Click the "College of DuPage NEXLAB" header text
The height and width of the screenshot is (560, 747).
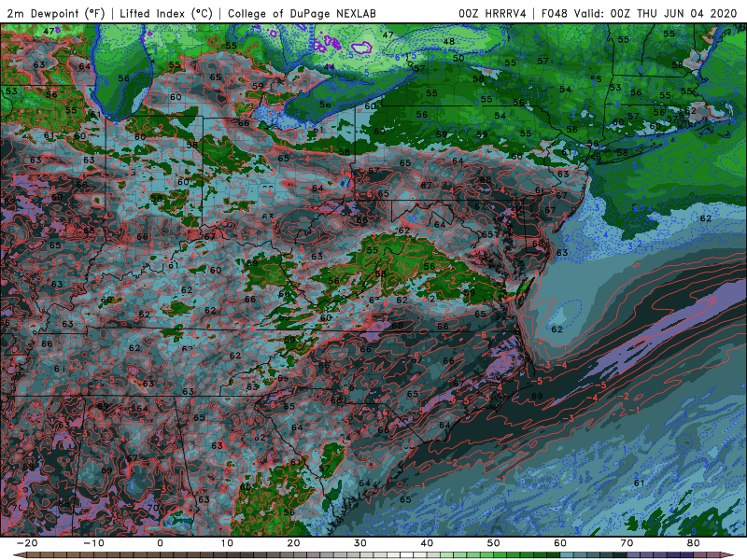(x=302, y=13)
